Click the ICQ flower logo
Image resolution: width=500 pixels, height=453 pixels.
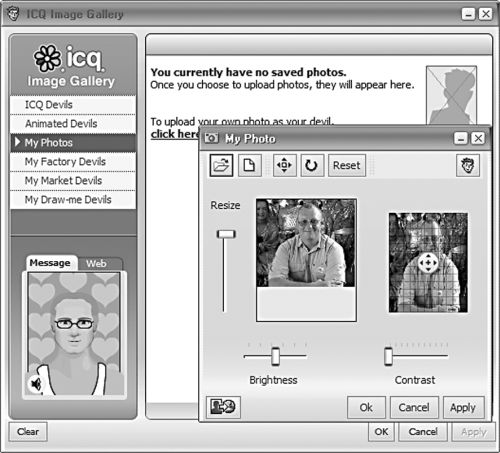click(x=48, y=58)
